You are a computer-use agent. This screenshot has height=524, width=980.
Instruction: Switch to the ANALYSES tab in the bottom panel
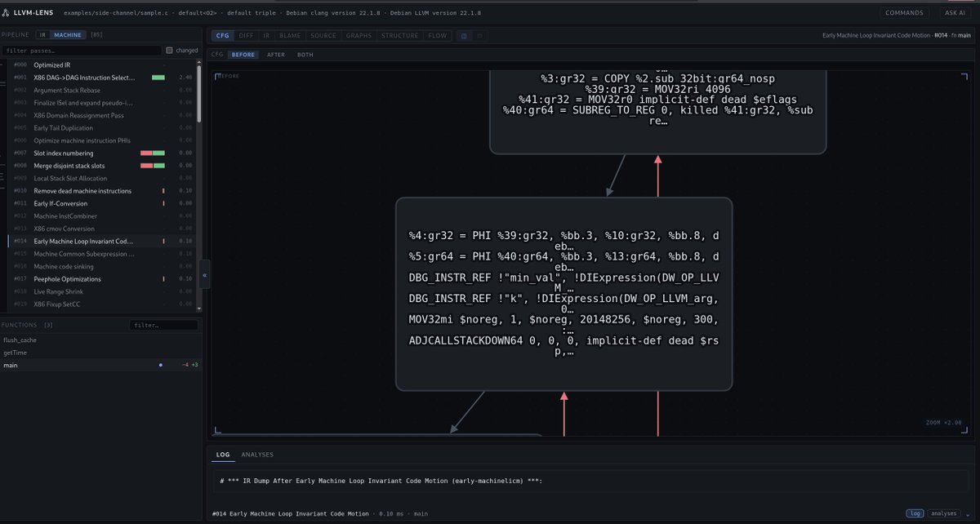(x=257, y=455)
